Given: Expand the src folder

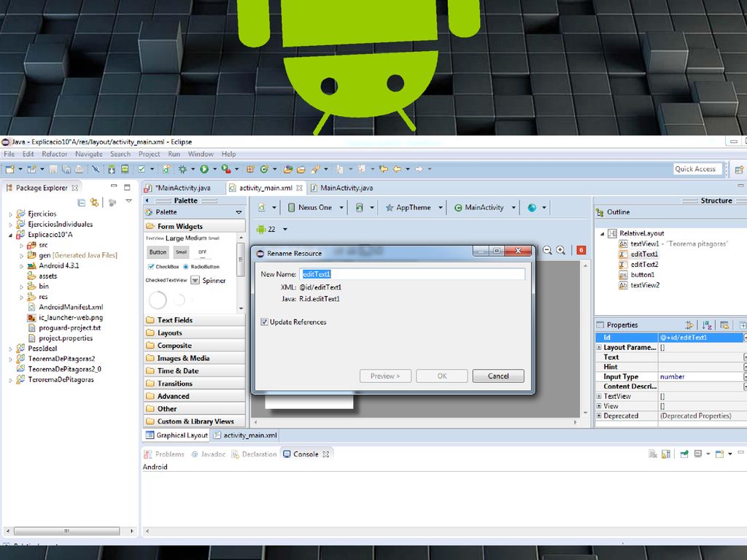Looking at the screenshot, I should [x=21, y=246].
